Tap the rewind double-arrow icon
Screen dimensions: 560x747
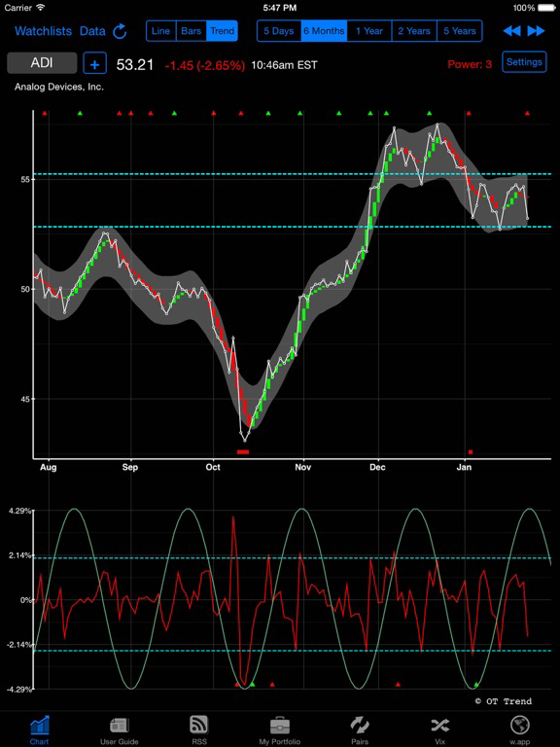(x=512, y=31)
